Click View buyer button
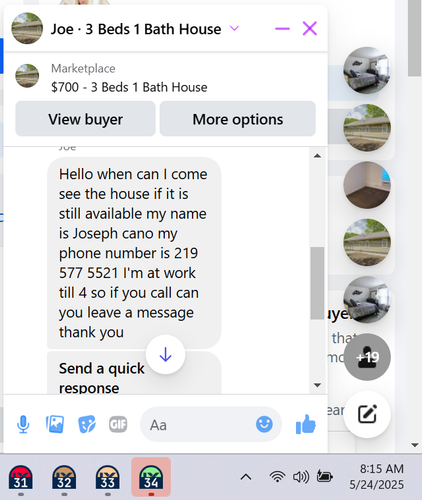The height and width of the screenshot is (500, 422). coord(85,119)
